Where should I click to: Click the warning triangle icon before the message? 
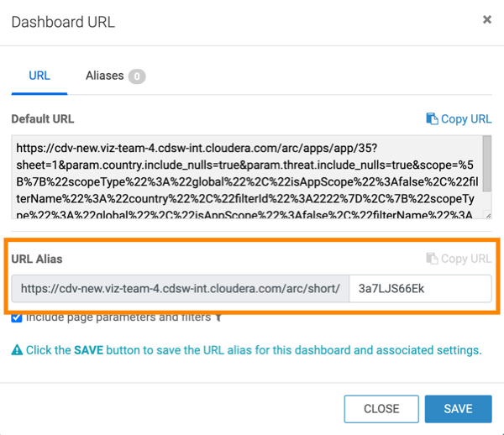(17, 350)
